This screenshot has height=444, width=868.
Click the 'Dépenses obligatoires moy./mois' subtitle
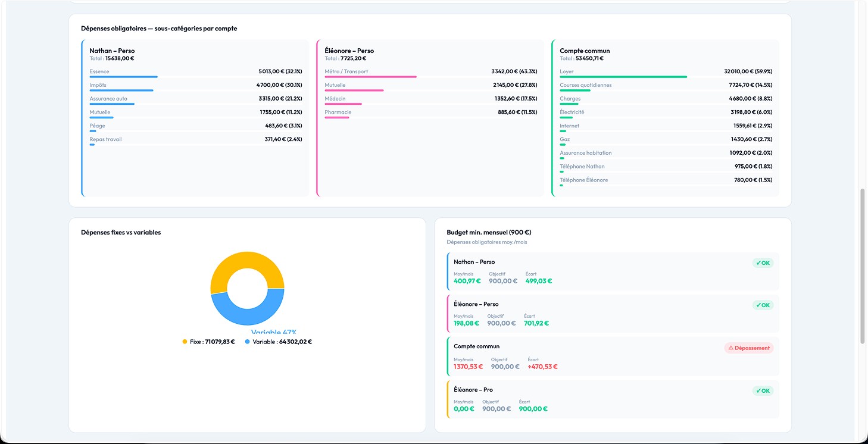coord(487,242)
